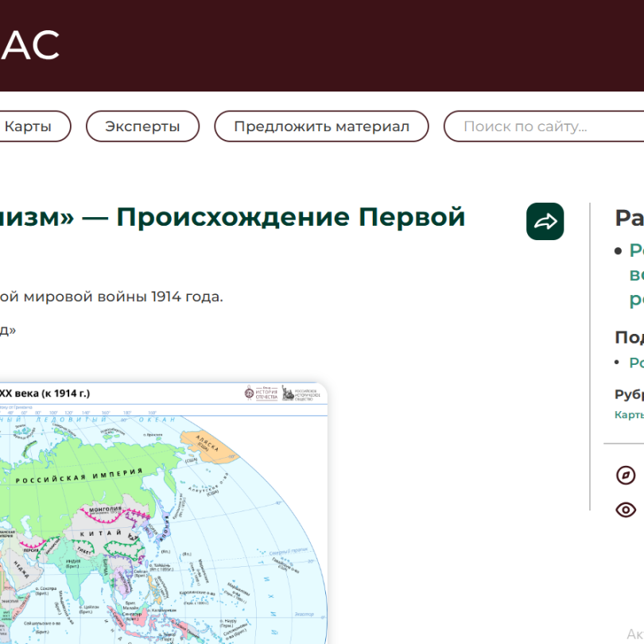Click the Российское историческое общество logo
This screenshot has width=644, height=644.
305,393
